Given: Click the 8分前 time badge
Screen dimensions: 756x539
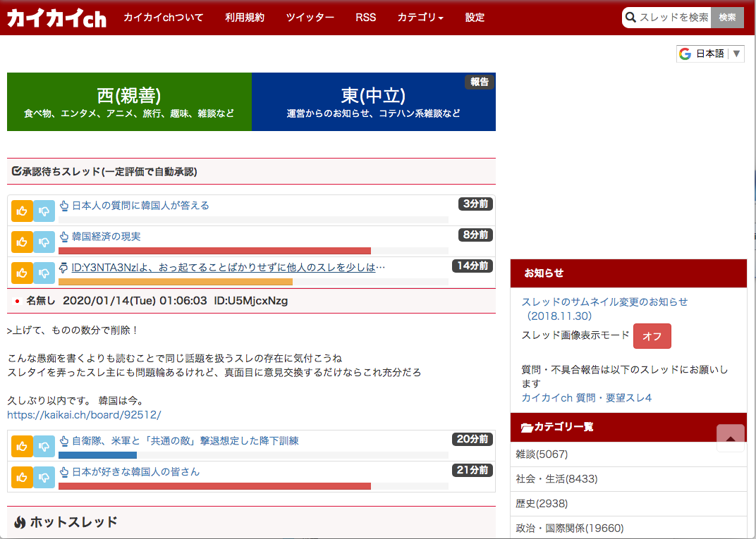Looking at the screenshot, I should 475,235.
